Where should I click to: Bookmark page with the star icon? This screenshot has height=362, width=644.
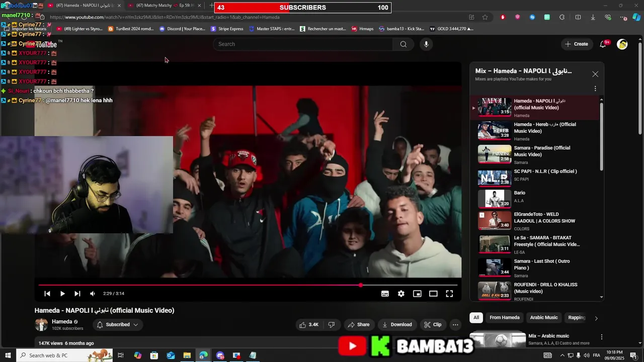[485, 17]
